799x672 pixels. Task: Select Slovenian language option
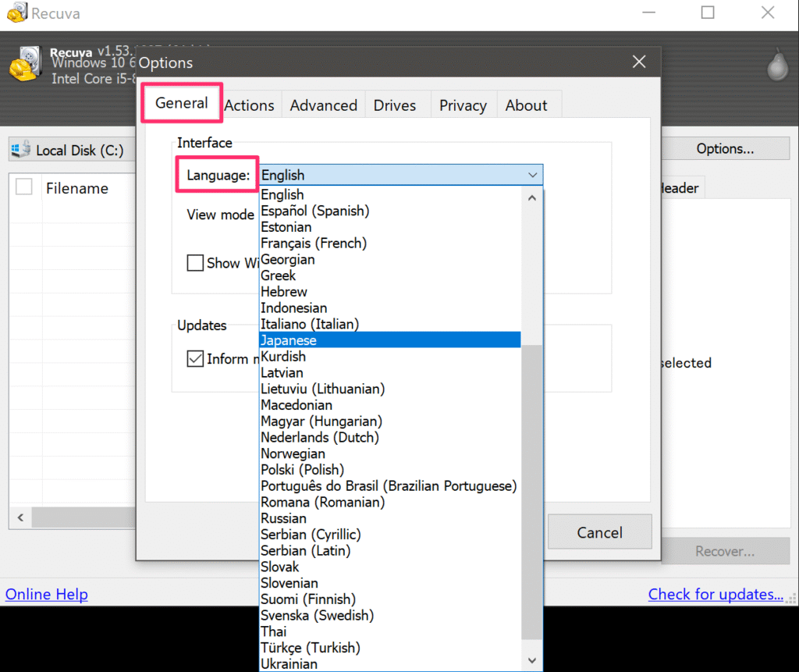tap(390, 583)
